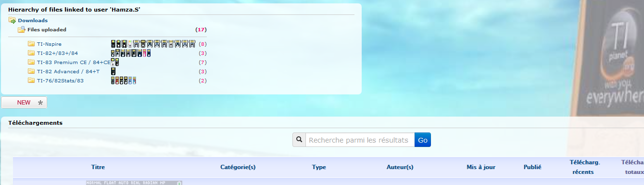Viewport: 644px width, 185px height.
Task: Open the Downloads folder icon
Action: [12, 20]
